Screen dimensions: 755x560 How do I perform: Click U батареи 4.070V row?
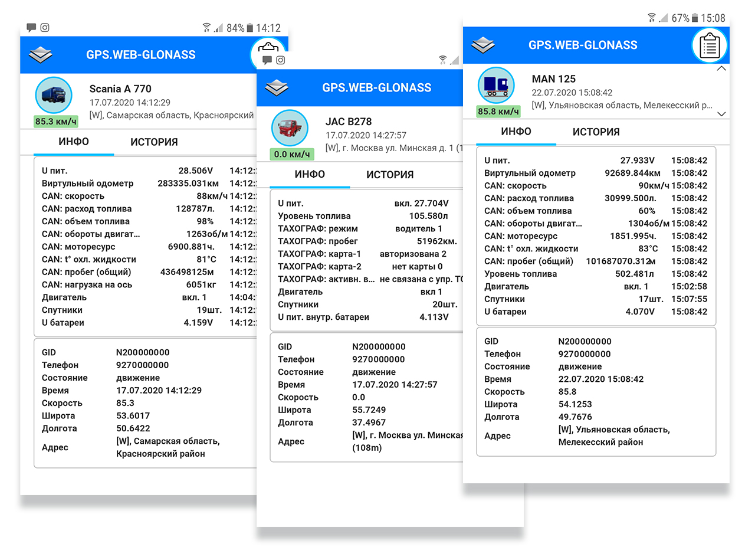point(596,312)
